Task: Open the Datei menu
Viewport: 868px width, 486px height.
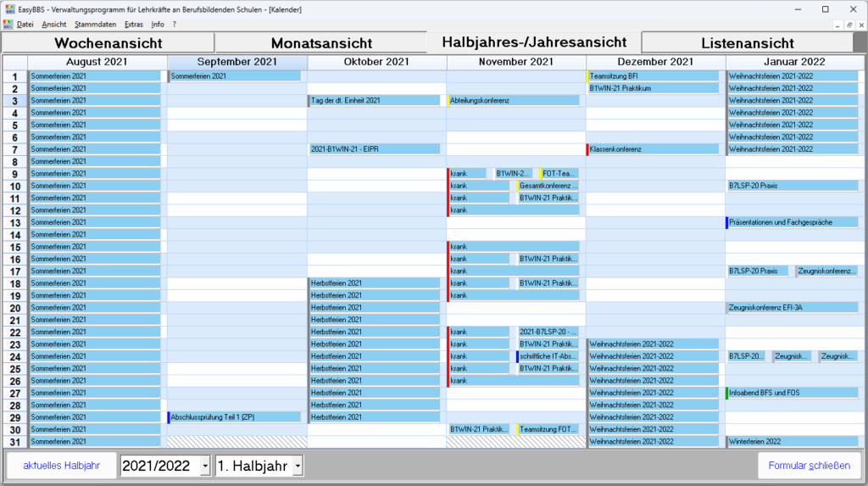Action: (x=25, y=25)
